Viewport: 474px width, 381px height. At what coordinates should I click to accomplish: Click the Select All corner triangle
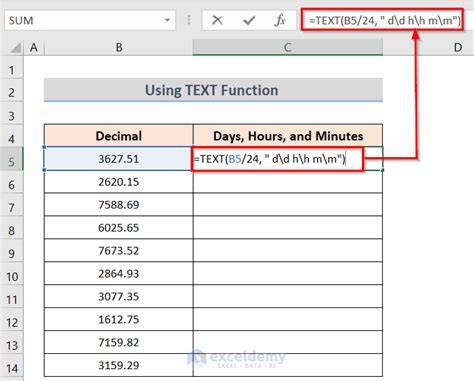(x=15, y=48)
